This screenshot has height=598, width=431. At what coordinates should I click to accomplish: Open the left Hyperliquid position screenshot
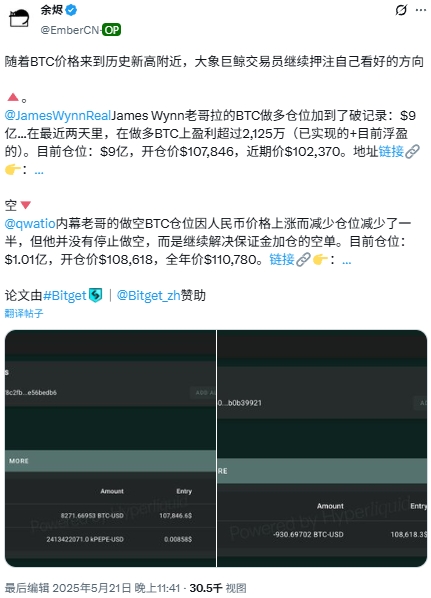110,448
